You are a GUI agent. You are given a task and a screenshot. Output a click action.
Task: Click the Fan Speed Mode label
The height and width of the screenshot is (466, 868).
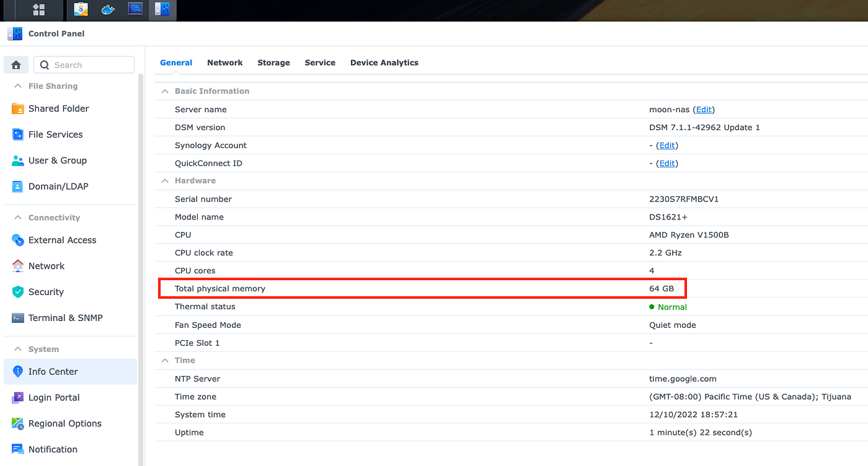pyautogui.click(x=208, y=325)
